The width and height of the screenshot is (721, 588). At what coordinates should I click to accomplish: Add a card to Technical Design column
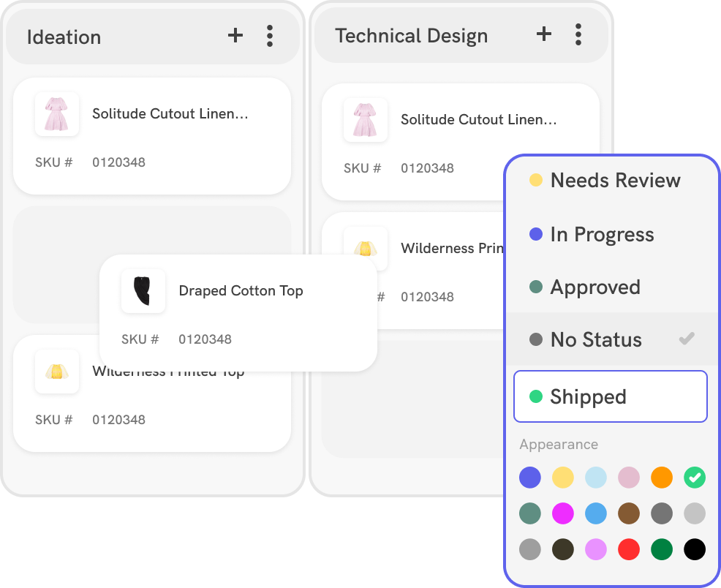(544, 34)
